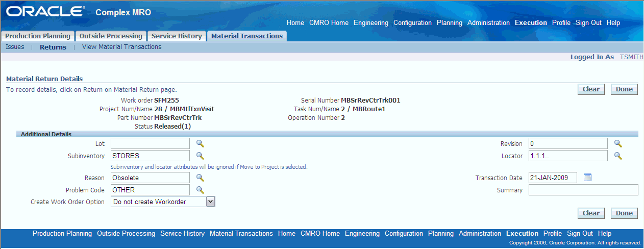The image size is (644, 249).
Task: Open Configuration in top navigation
Action: pos(412,23)
